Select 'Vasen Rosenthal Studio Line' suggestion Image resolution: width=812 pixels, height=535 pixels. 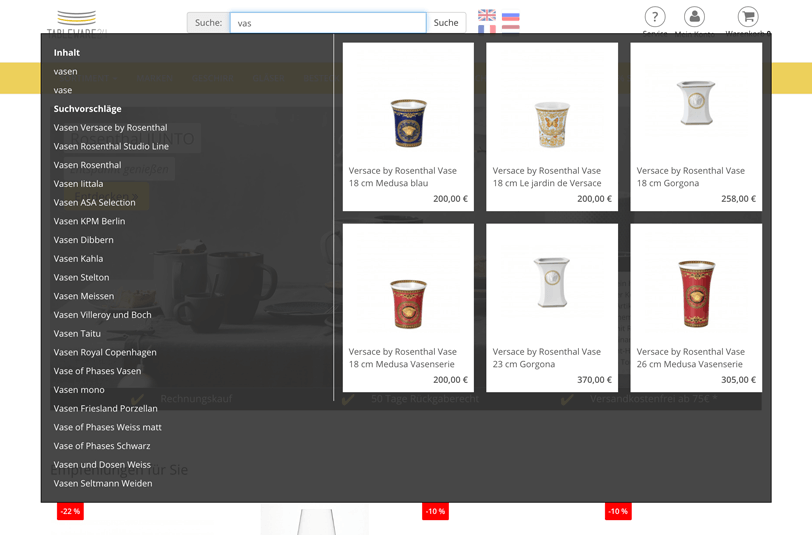[x=111, y=146]
